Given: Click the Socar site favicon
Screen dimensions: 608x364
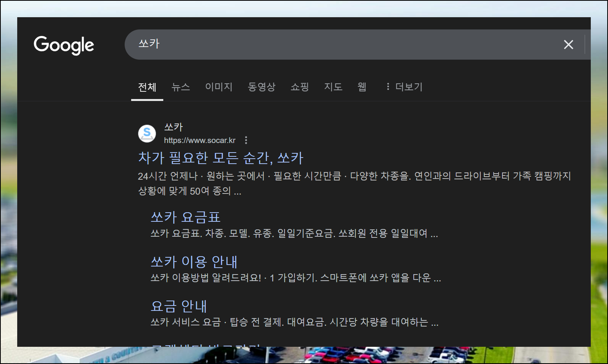Looking at the screenshot, I should click(147, 133).
